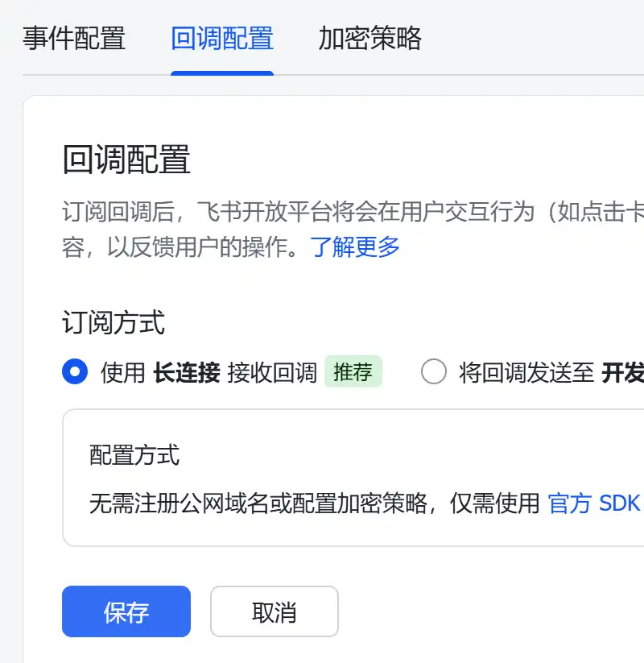Click the bold 开发 text next to second option

coord(625,372)
